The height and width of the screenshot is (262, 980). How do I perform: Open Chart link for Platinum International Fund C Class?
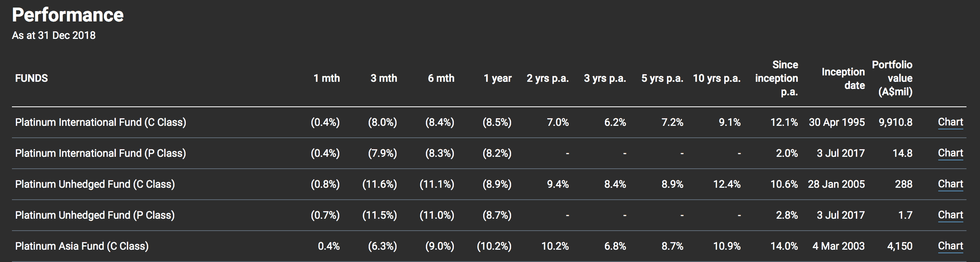pyautogui.click(x=950, y=122)
